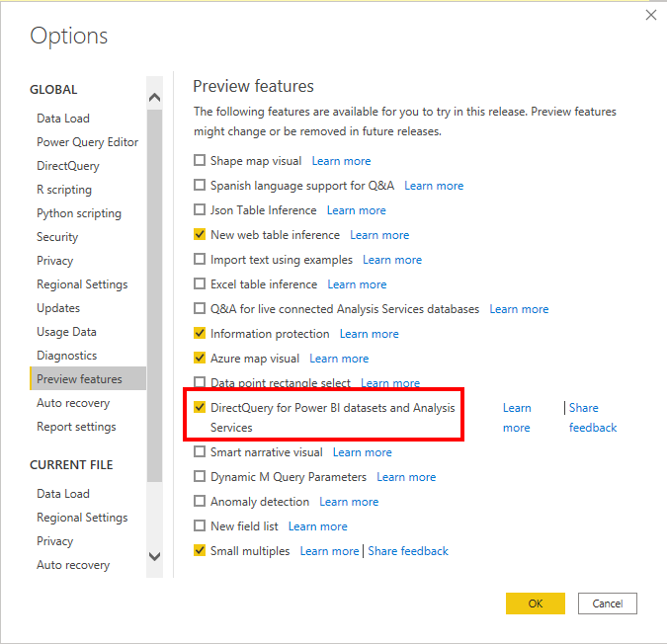The width and height of the screenshot is (667, 644).
Task: Enable the Anomaly detection checkbox
Action: coord(200,501)
